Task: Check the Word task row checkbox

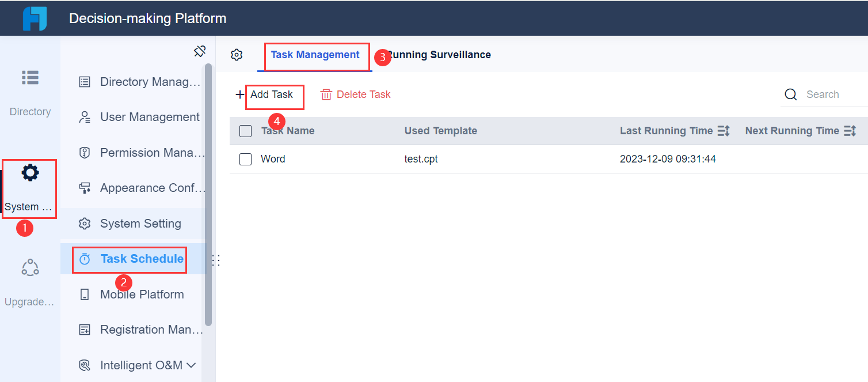Action: click(x=245, y=159)
